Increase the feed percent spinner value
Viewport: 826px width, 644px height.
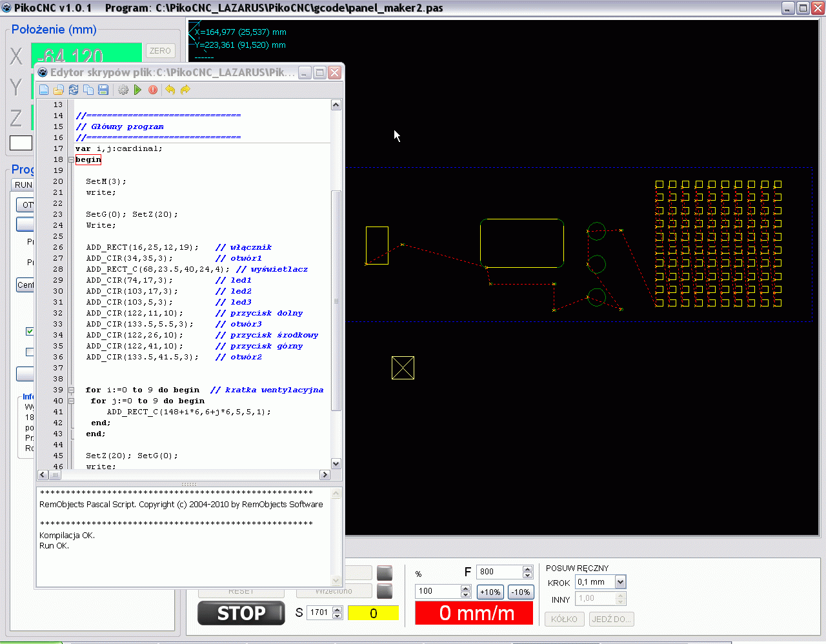click(x=466, y=588)
